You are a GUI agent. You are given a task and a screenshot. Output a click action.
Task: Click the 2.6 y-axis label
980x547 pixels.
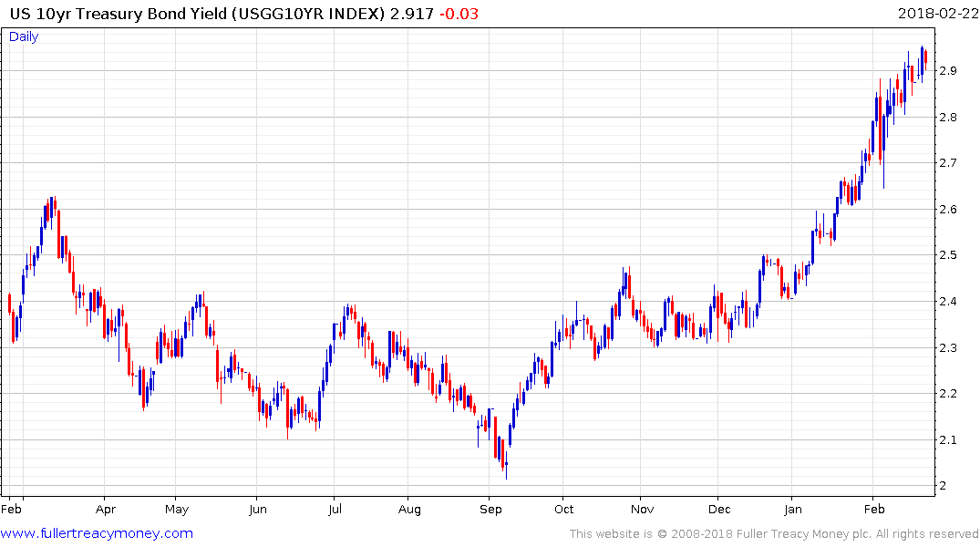tap(948, 210)
